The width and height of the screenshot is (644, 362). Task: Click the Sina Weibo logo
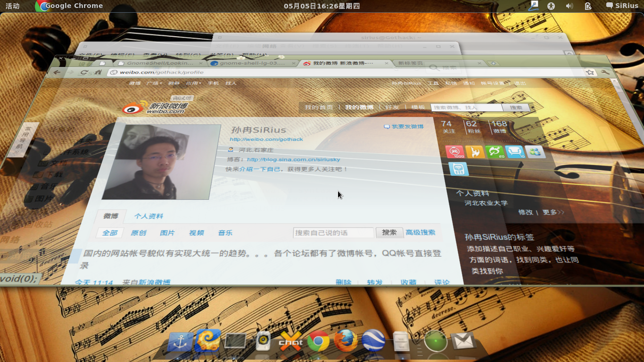pyautogui.click(x=155, y=107)
